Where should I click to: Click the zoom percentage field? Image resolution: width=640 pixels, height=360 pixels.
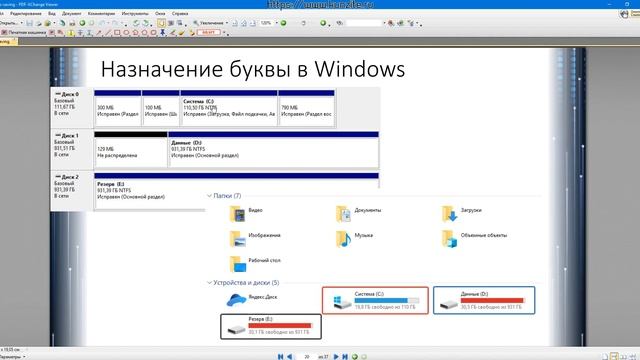point(266,23)
